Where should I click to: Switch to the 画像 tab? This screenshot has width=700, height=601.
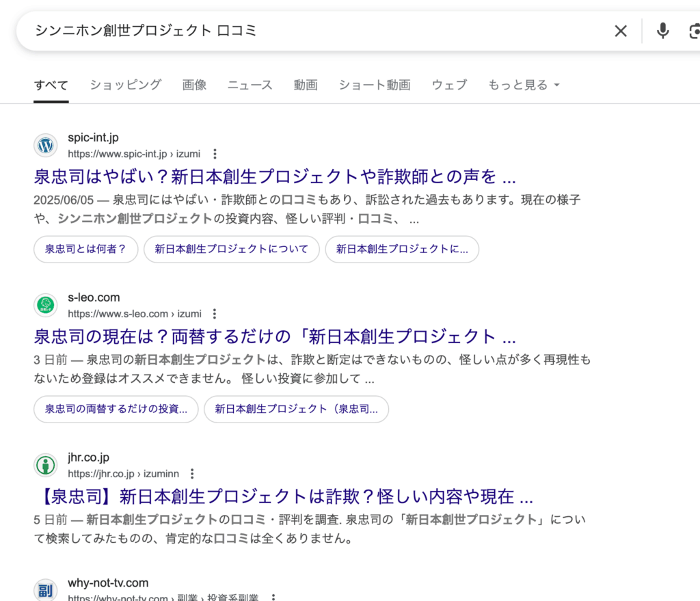[x=194, y=85]
